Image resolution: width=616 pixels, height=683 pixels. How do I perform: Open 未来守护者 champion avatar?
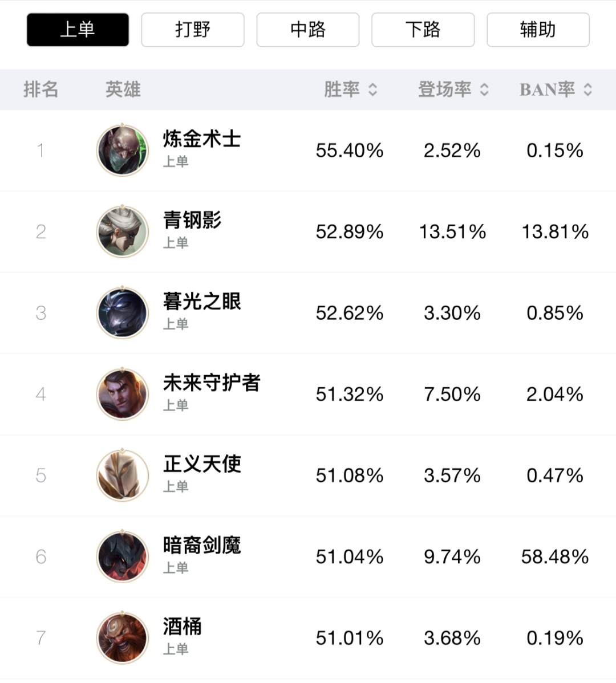pos(123,394)
